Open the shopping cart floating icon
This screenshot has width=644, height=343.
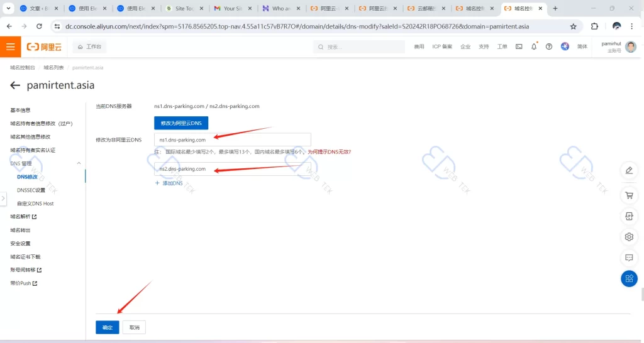[x=629, y=196]
